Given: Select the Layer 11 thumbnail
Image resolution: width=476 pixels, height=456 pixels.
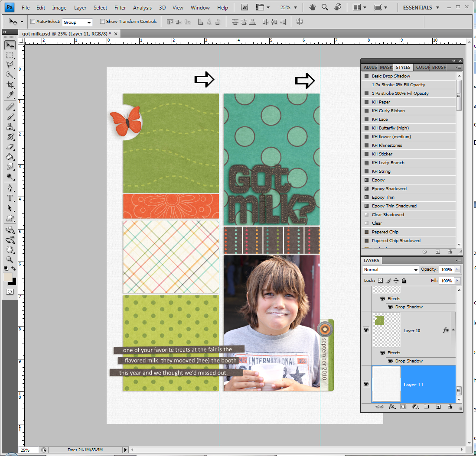Looking at the screenshot, I should 386,384.
